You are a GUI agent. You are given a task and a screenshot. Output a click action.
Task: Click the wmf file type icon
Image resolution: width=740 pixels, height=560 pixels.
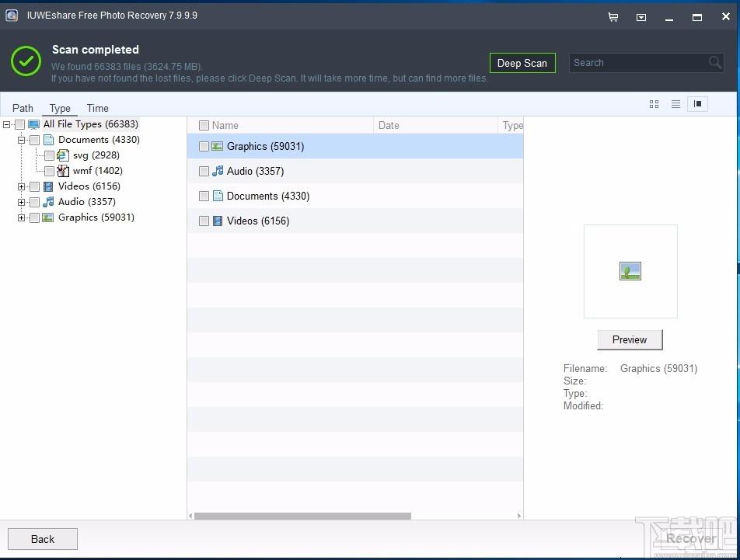(63, 171)
